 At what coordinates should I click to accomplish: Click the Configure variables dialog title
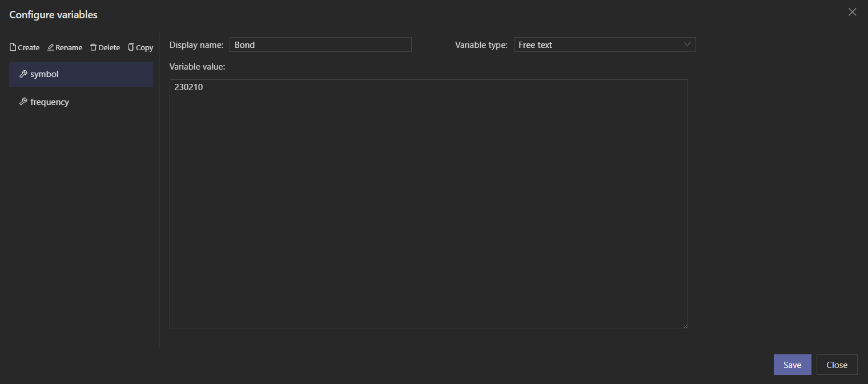pyautogui.click(x=53, y=15)
